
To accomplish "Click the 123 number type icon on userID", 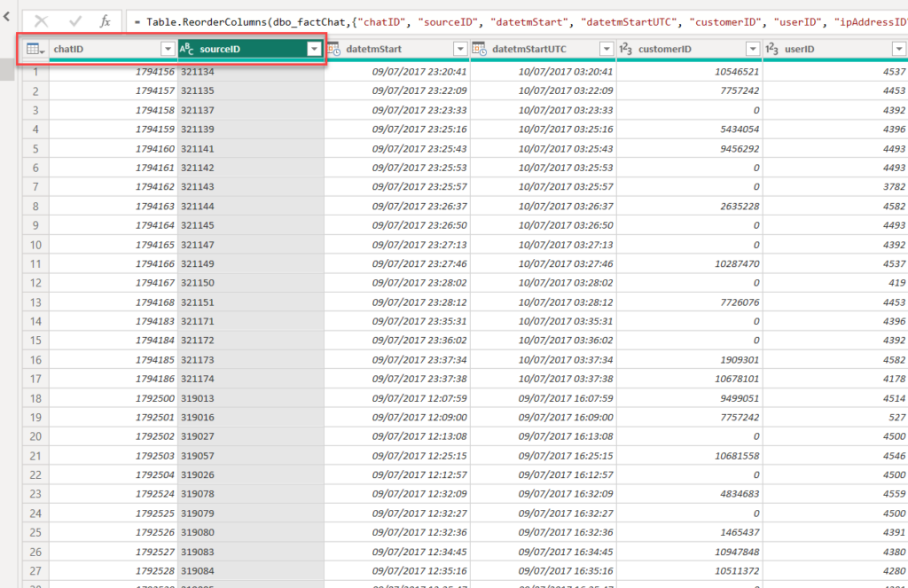I will [772, 50].
